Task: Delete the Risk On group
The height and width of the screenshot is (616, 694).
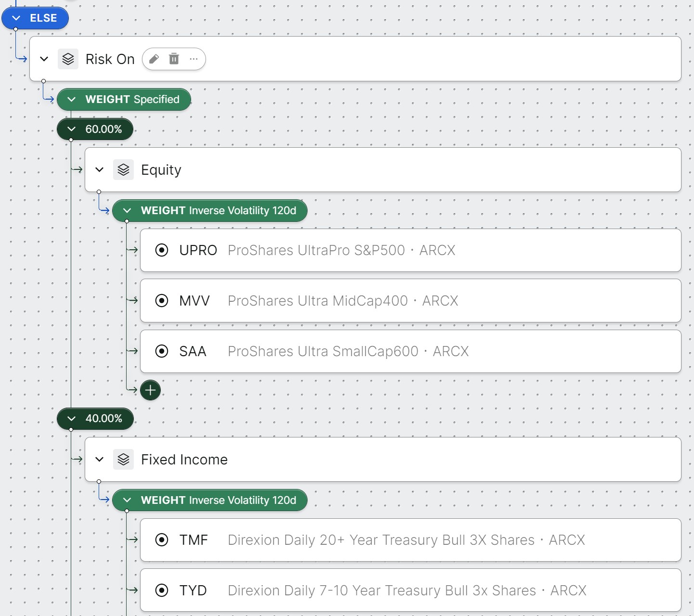Action: point(174,59)
